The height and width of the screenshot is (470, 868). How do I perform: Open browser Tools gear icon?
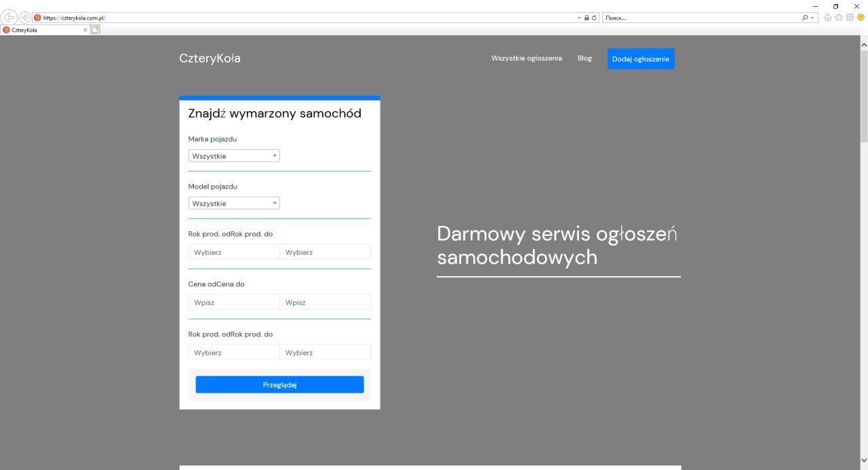coord(850,18)
